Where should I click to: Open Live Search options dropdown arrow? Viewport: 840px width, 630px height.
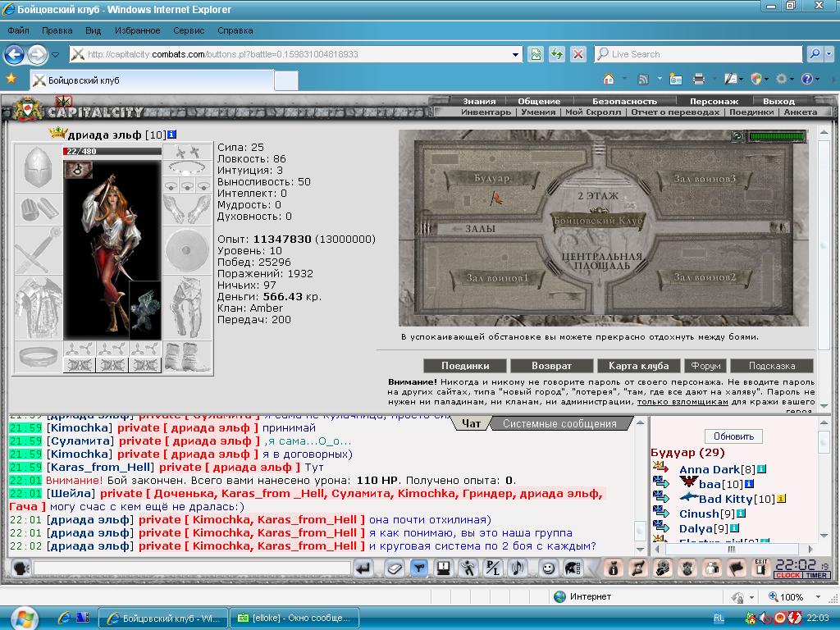point(829,54)
